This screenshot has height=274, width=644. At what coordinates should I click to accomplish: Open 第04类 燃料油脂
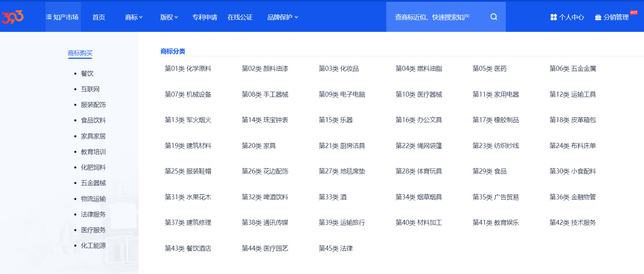(419, 69)
